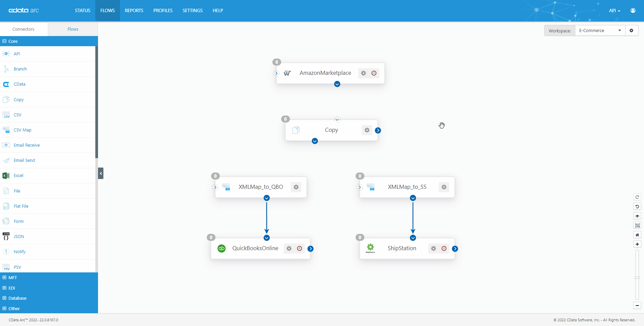Click the CData connector icon in list
Image resolution: width=644 pixels, height=326 pixels.
6,84
